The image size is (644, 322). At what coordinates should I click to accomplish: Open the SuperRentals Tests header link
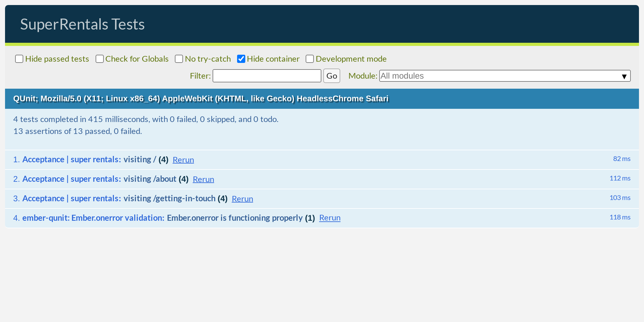[x=82, y=24]
